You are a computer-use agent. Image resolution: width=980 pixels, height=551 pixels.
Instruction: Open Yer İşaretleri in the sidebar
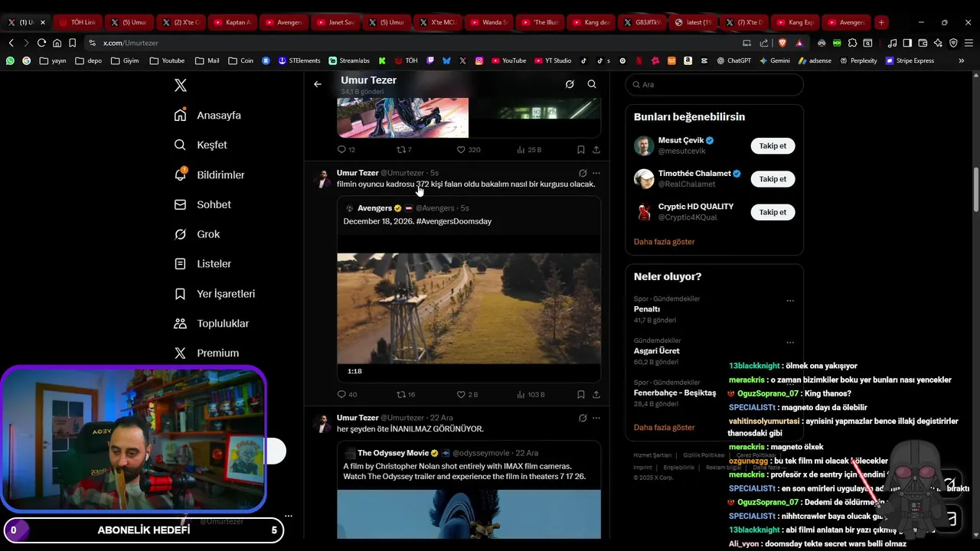click(x=214, y=294)
